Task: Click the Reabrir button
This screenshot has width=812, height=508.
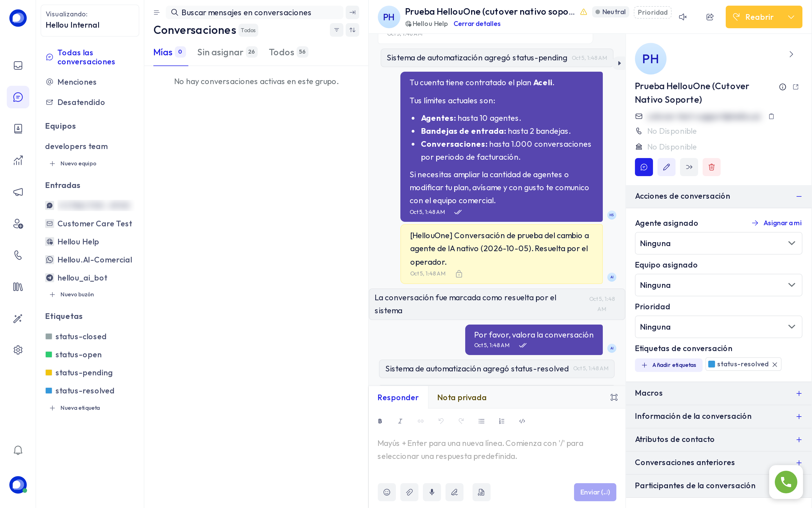Action: pyautogui.click(x=754, y=17)
